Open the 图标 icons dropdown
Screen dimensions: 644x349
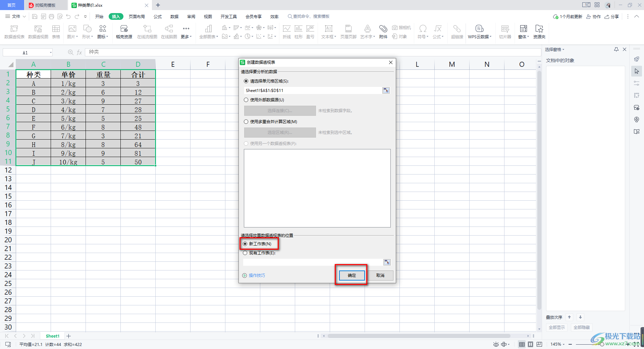(103, 32)
